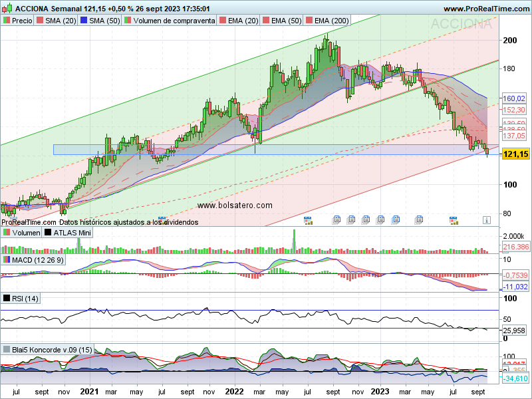Click the calendar event icon above jul 2022
Screen dimensions: 532x399
(x=308, y=220)
